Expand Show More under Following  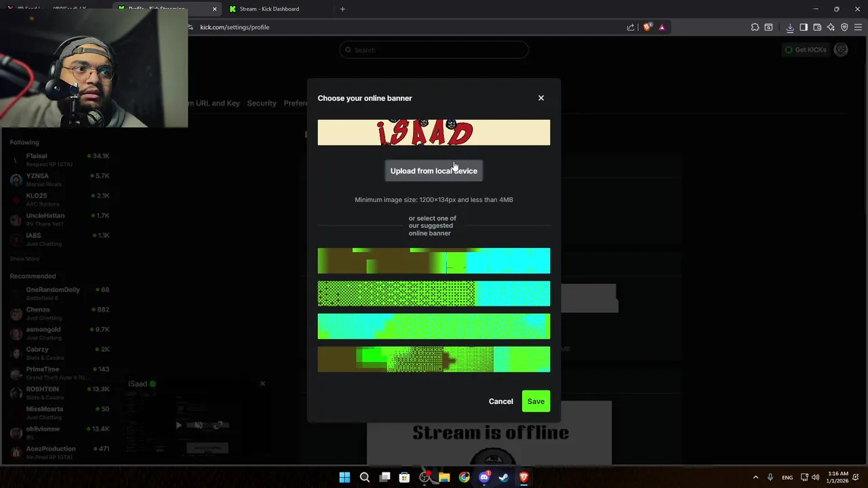coord(24,259)
